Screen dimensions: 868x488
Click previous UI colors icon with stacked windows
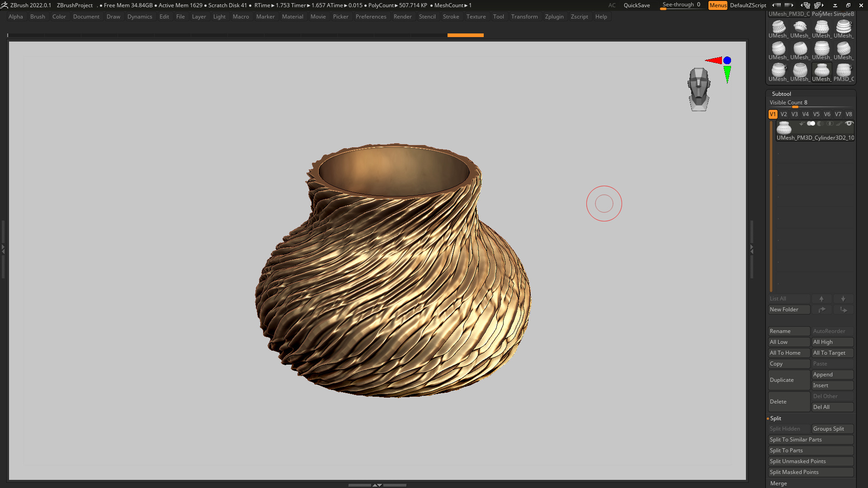click(x=806, y=5)
